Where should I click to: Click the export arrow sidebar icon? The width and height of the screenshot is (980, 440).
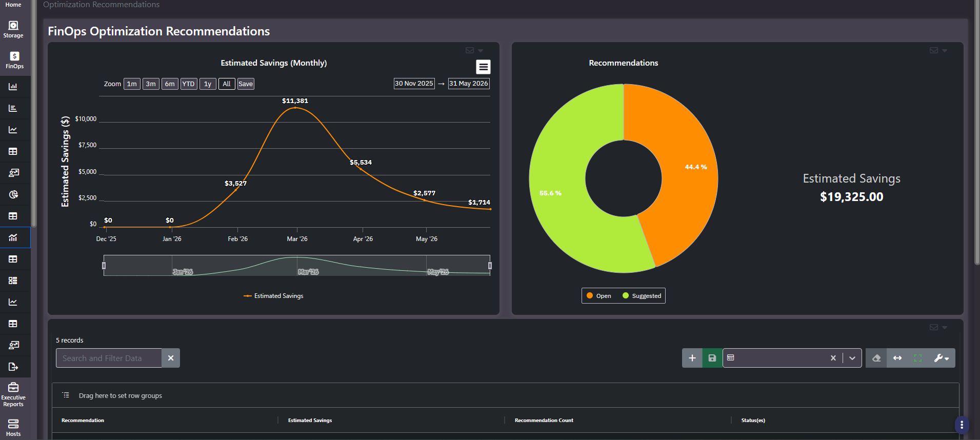[13, 367]
